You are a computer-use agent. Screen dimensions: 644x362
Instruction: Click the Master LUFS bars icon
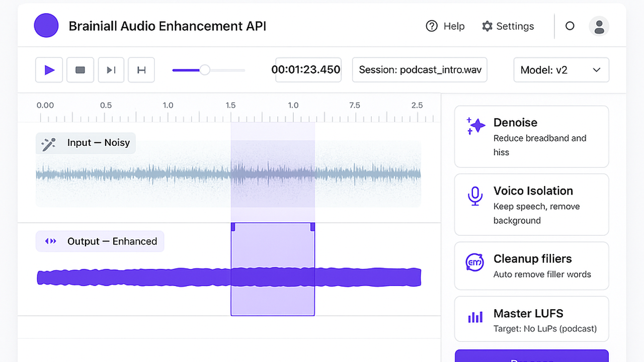coord(475,317)
